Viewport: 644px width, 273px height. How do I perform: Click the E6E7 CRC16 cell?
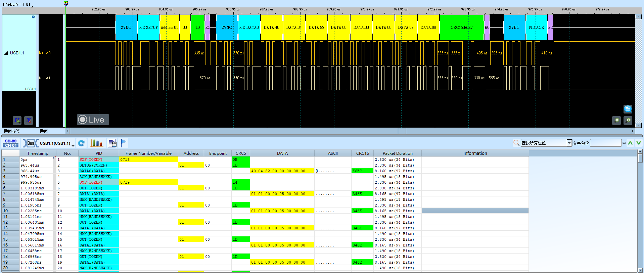362,171
